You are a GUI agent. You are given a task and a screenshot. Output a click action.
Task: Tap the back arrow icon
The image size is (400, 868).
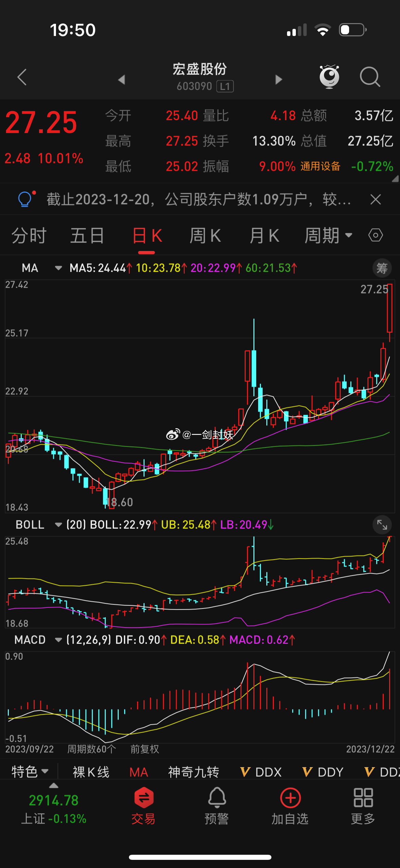tap(22, 77)
